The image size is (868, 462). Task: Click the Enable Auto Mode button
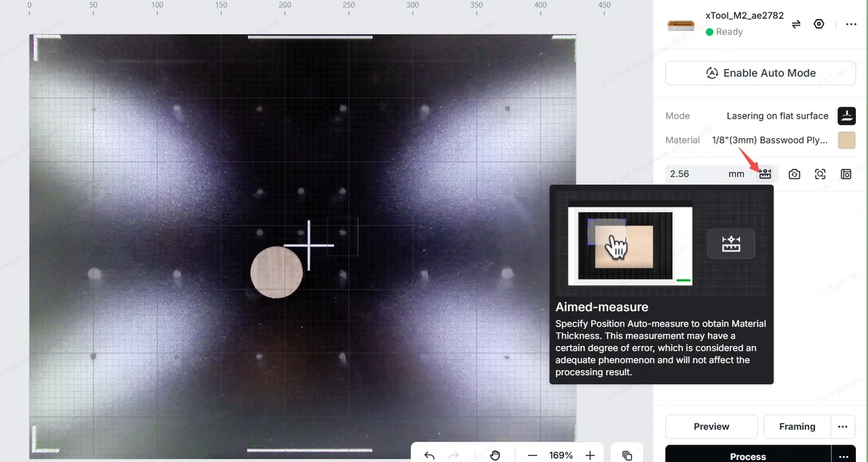[x=760, y=73]
